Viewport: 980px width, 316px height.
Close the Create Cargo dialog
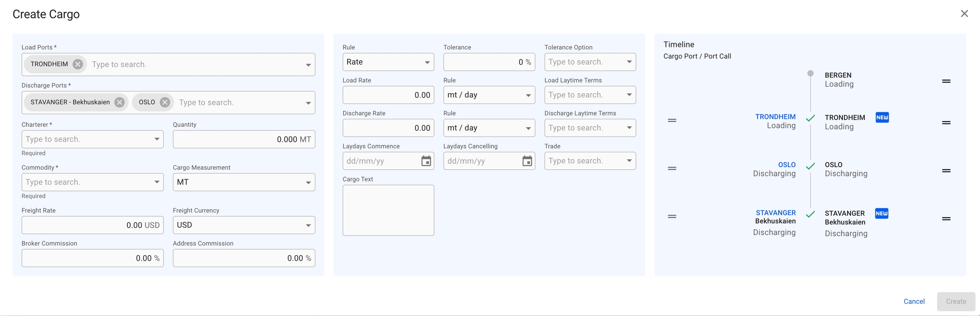(x=964, y=14)
